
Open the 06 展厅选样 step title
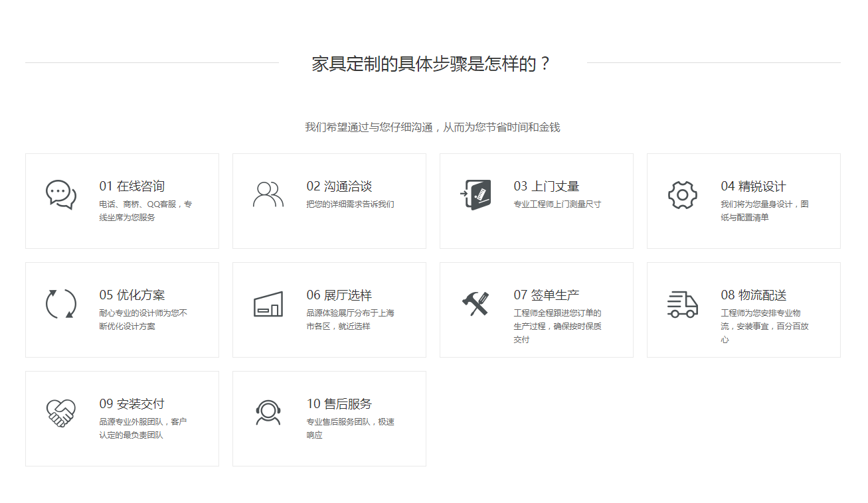339,295
